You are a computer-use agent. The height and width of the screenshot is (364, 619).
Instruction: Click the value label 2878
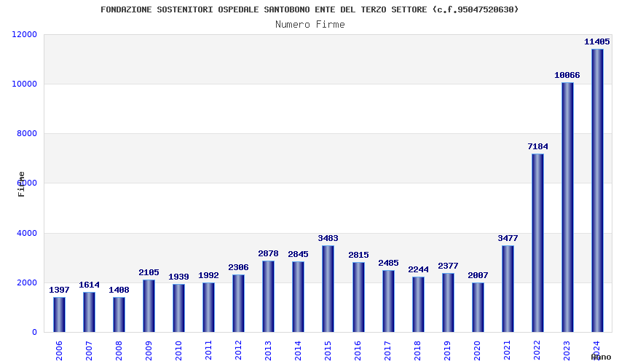pos(269,253)
